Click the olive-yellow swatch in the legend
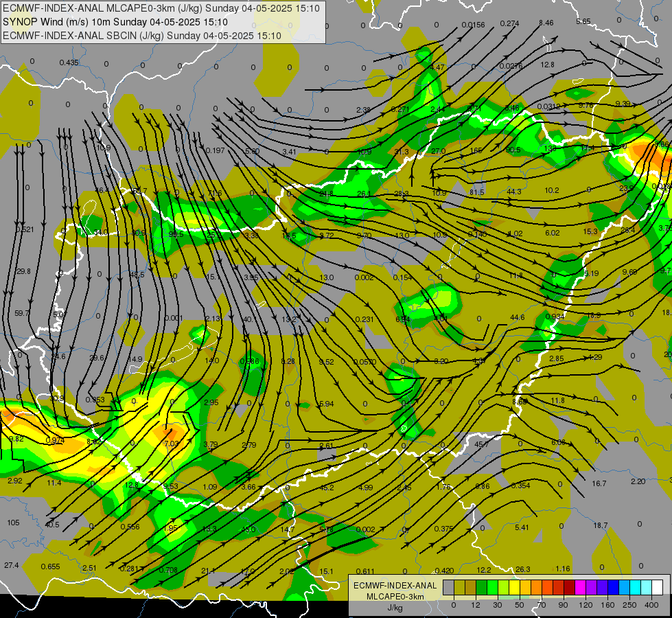This screenshot has width=672, height=618. (x=459, y=588)
